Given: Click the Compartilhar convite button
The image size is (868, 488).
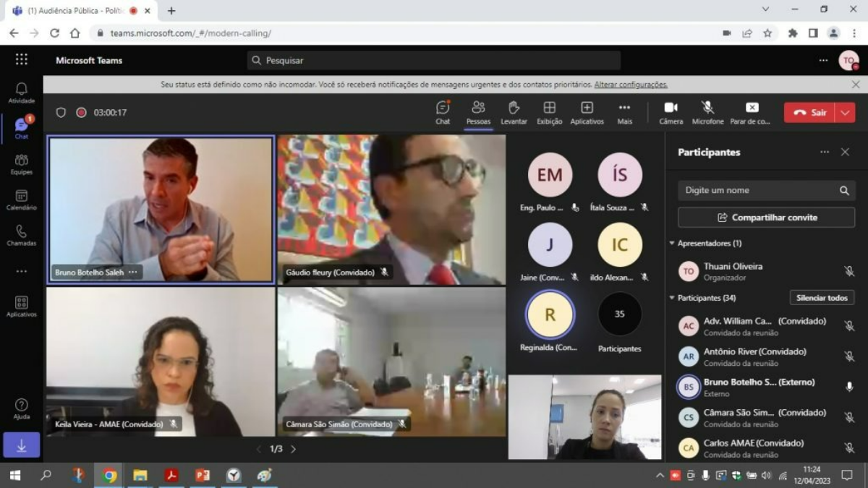Looking at the screenshot, I should (765, 217).
